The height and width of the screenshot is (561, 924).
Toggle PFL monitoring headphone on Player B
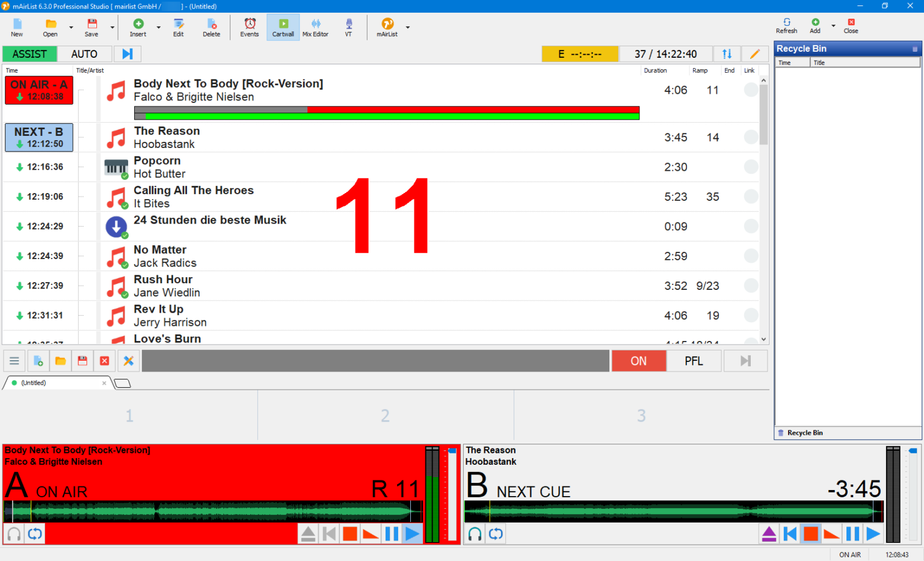pyautogui.click(x=474, y=533)
